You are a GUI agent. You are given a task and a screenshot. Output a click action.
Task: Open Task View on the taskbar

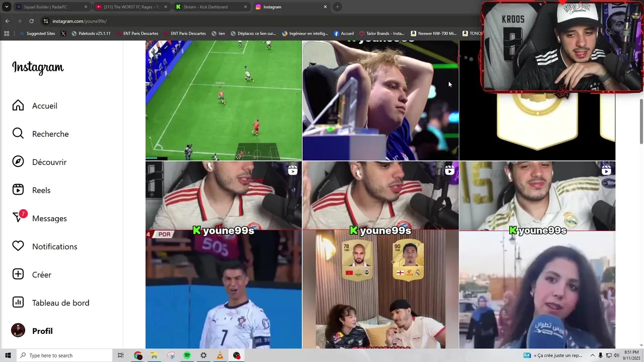pyautogui.click(x=121, y=355)
